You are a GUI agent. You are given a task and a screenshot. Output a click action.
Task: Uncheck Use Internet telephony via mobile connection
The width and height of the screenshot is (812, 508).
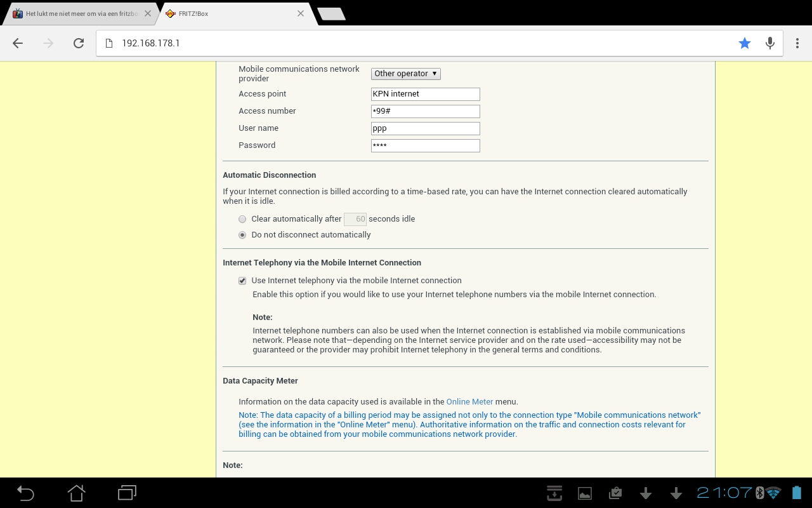(242, 281)
